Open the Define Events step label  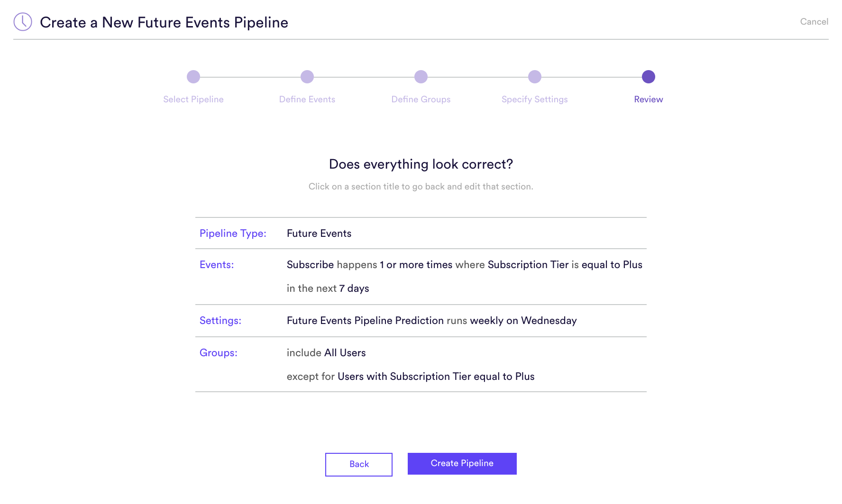[x=307, y=99]
